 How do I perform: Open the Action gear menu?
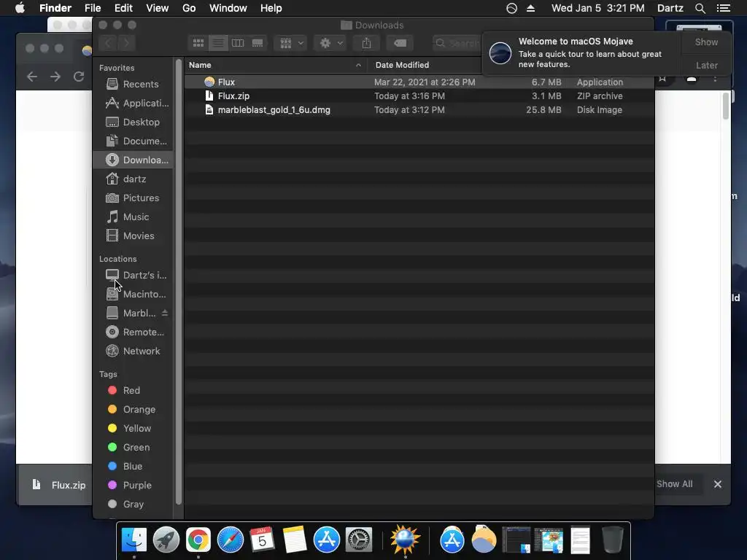coord(330,43)
